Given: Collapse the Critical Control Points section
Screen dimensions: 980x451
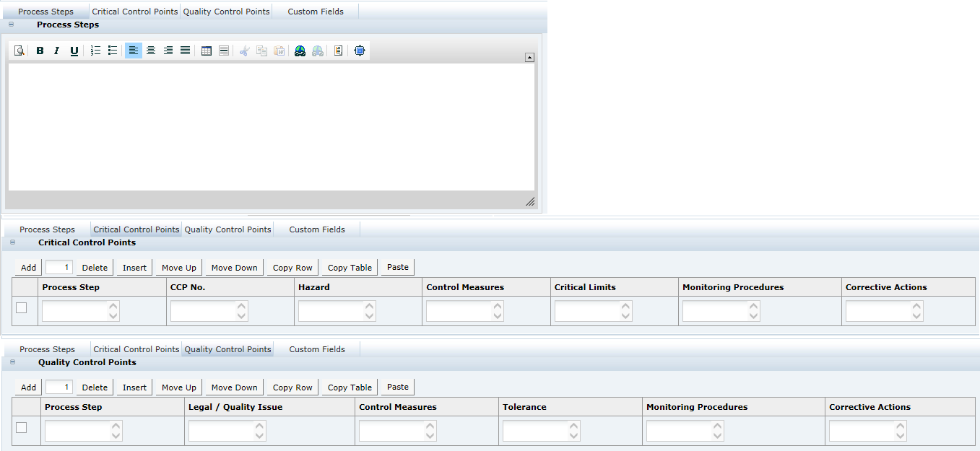Looking at the screenshot, I should [12, 242].
